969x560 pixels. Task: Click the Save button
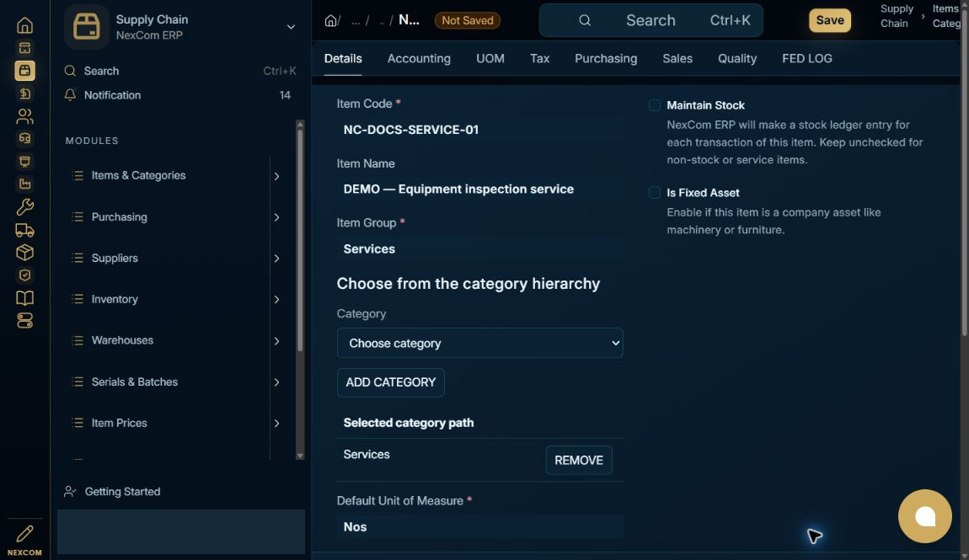829,20
